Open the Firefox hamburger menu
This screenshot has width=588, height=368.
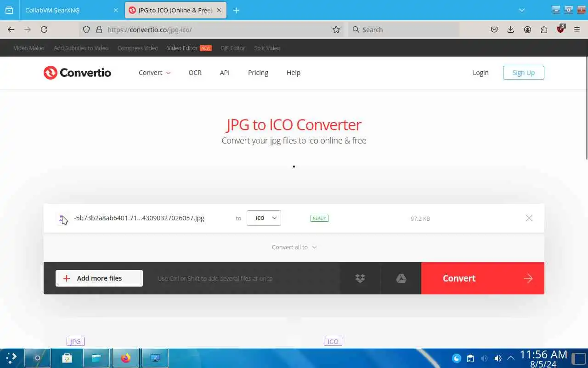tap(577, 29)
